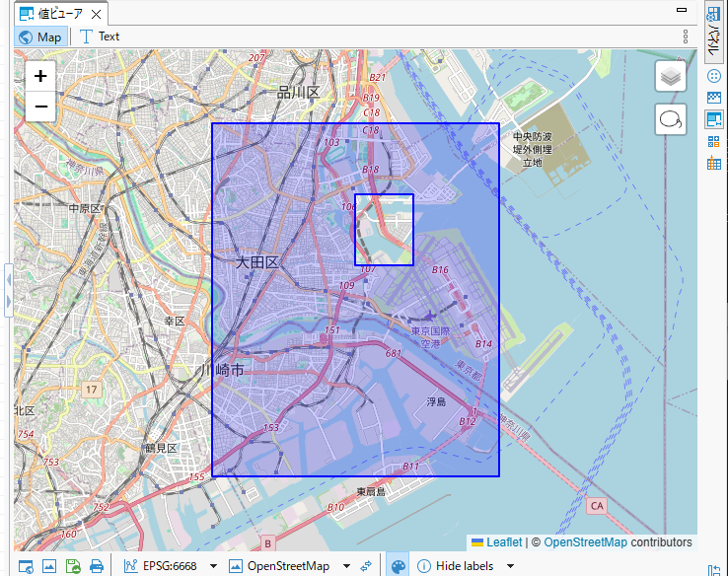
Task: Save the map image to file
Action: 73,566
